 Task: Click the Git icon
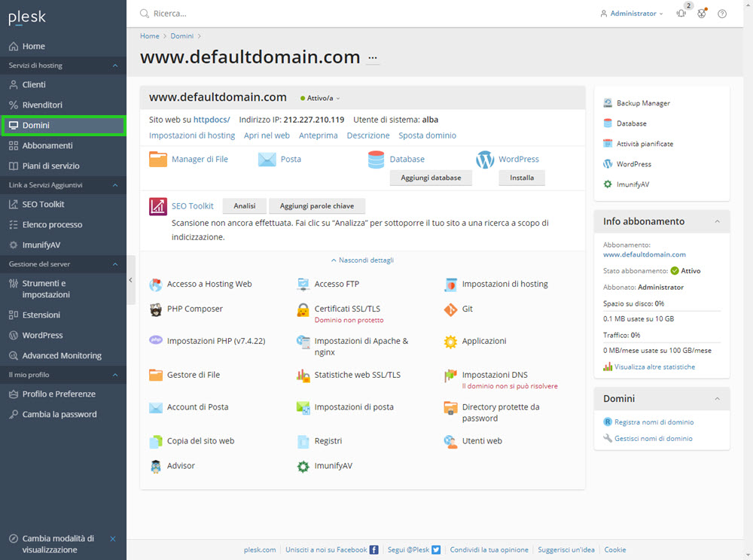[450, 309]
